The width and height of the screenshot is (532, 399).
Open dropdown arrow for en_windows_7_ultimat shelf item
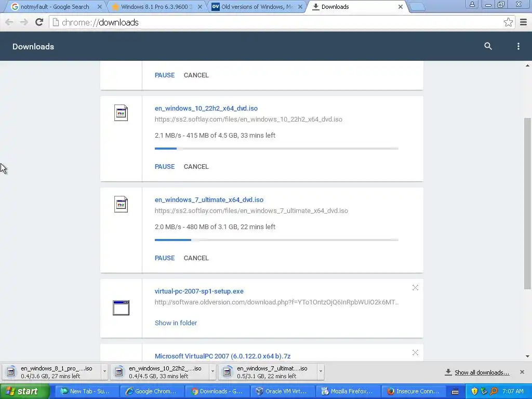321,371
